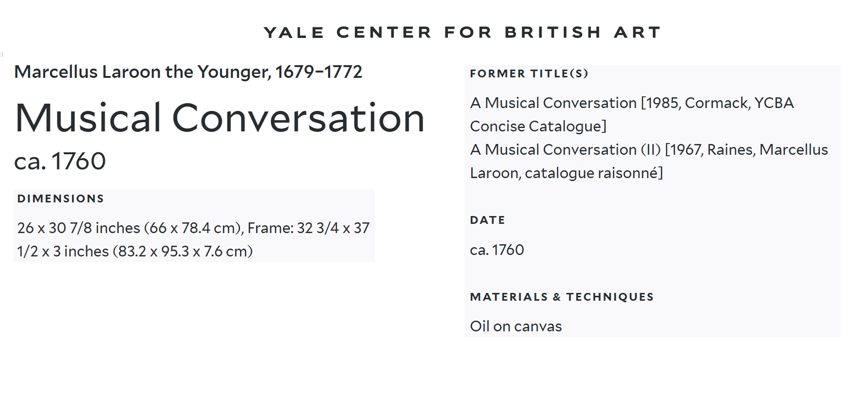Click the large Musical Conversation title
Viewport: 868px width, 399px height.
tap(220, 118)
